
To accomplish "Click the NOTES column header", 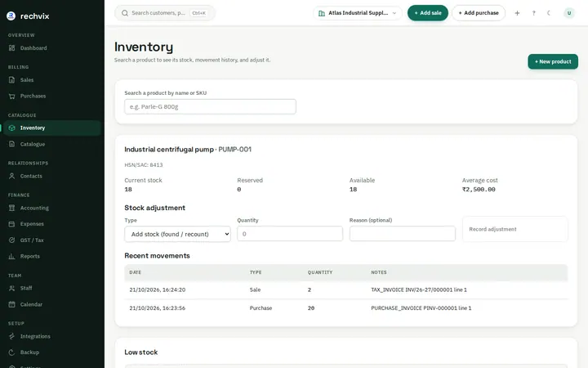I will coord(379,272).
